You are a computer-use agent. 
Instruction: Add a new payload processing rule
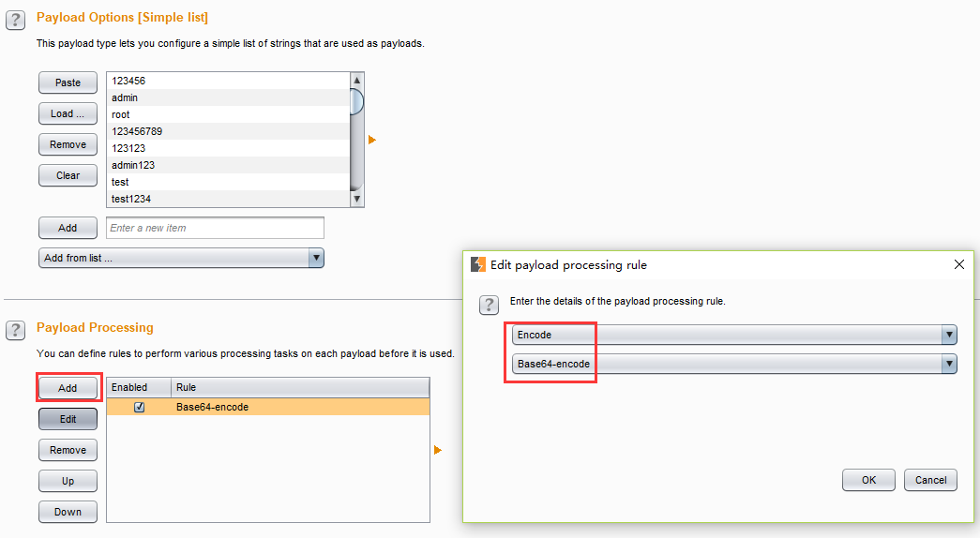pos(68,388)
